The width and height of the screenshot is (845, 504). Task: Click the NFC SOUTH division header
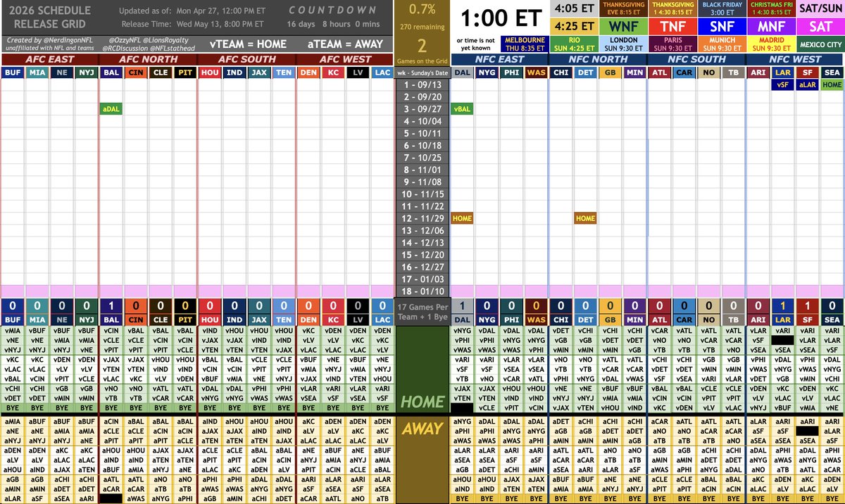(696, 59)
